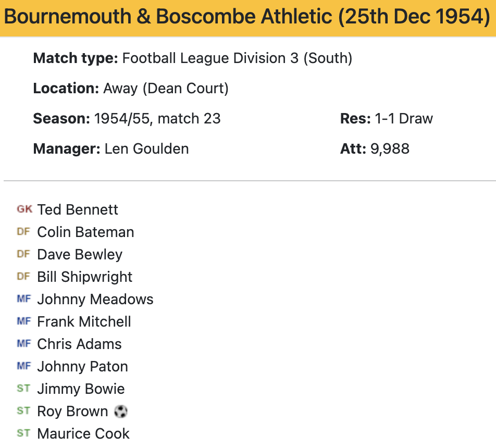Click the ST icon beside Maurice Cook
Image resolution: width=496 pixels, height=448 pixels.
click(23, 433)
